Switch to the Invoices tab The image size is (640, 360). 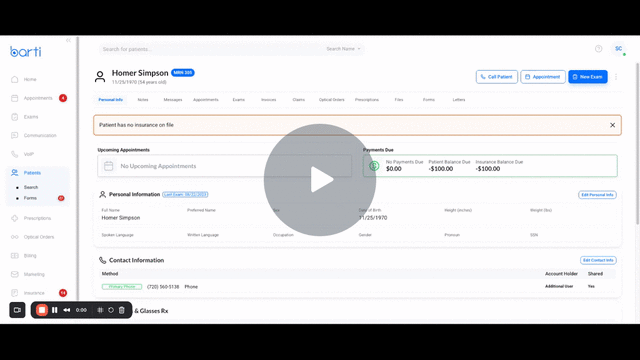click(x=269, y=100)
